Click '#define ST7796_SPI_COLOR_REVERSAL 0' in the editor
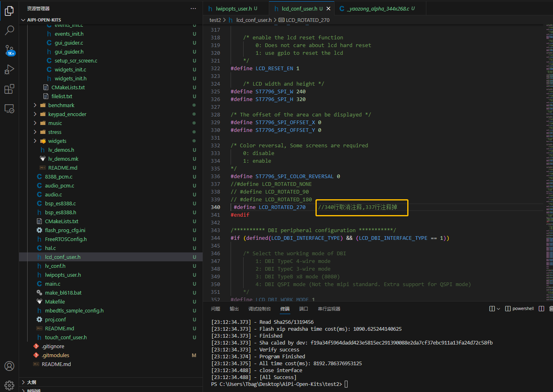 coord(285,177)
